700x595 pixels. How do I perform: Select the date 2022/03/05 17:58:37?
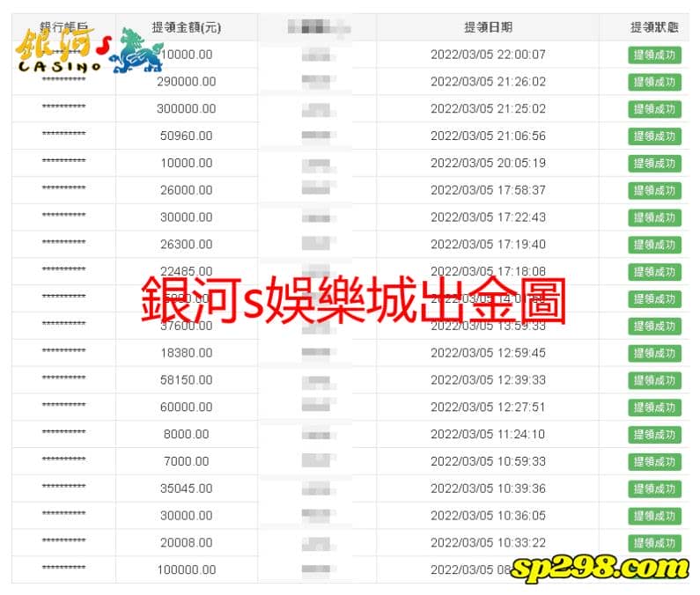click(488, 190)
